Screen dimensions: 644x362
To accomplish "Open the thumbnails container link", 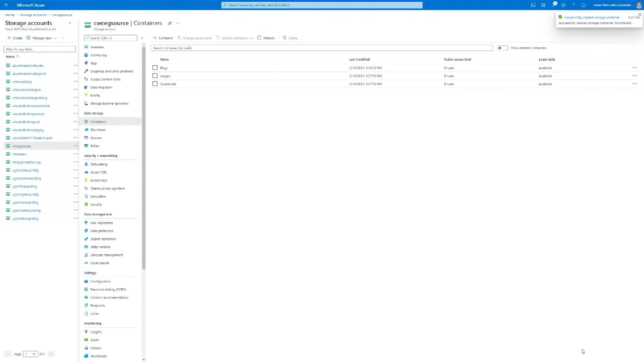I will [x=168, y=84].
